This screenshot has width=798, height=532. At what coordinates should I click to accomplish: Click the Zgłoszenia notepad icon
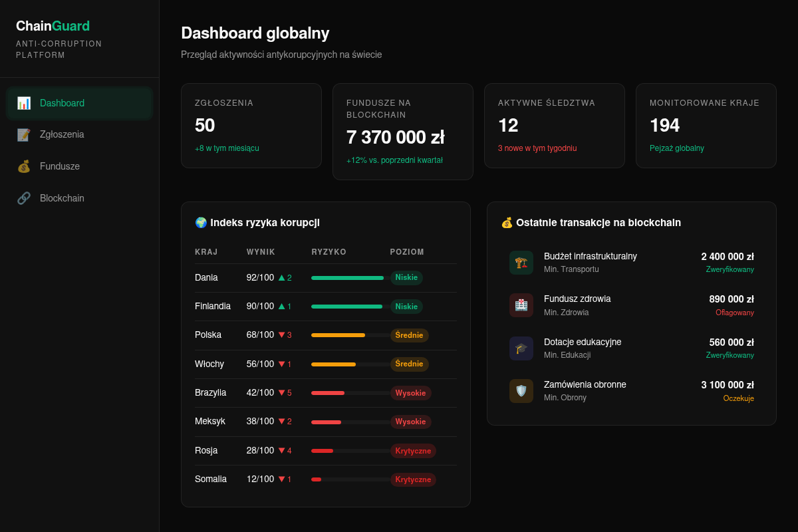coord(24,134)
